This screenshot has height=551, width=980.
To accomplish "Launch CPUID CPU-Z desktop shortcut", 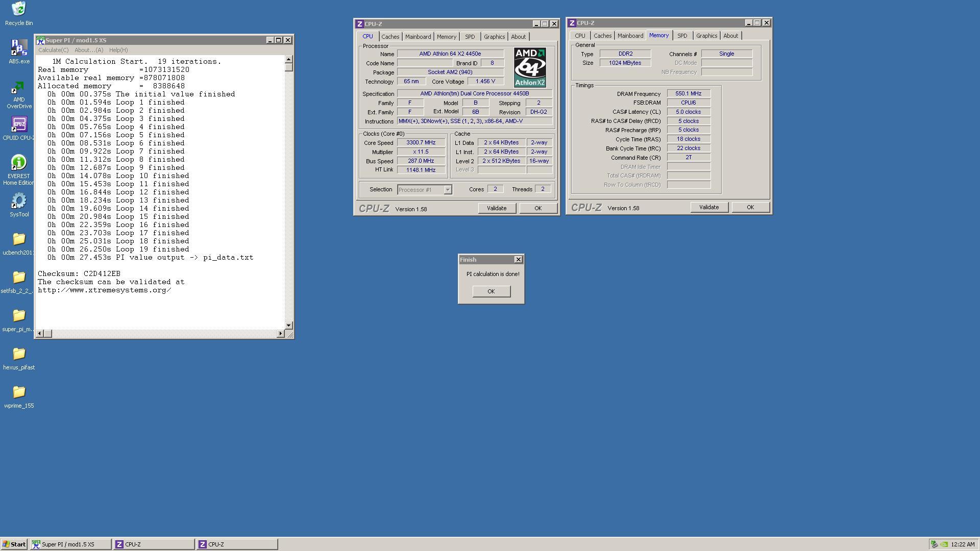I will (x=19, y=129).
